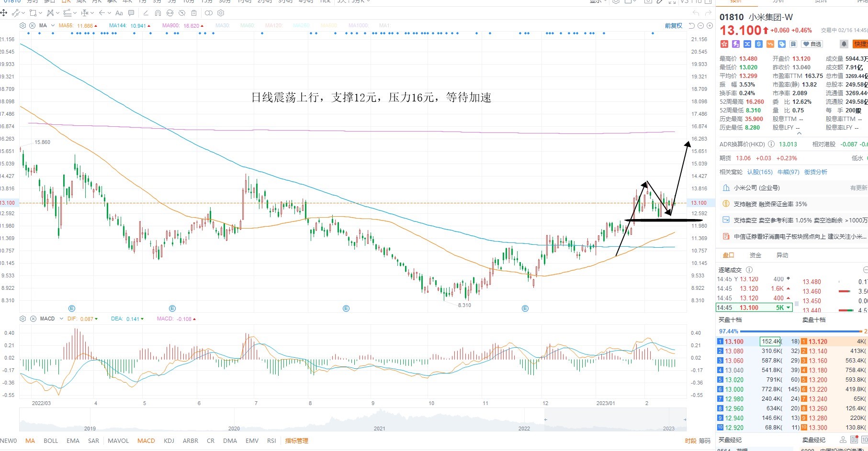
Task: Click the 前复权 adjustment link
Action: [x=673, y=26]
